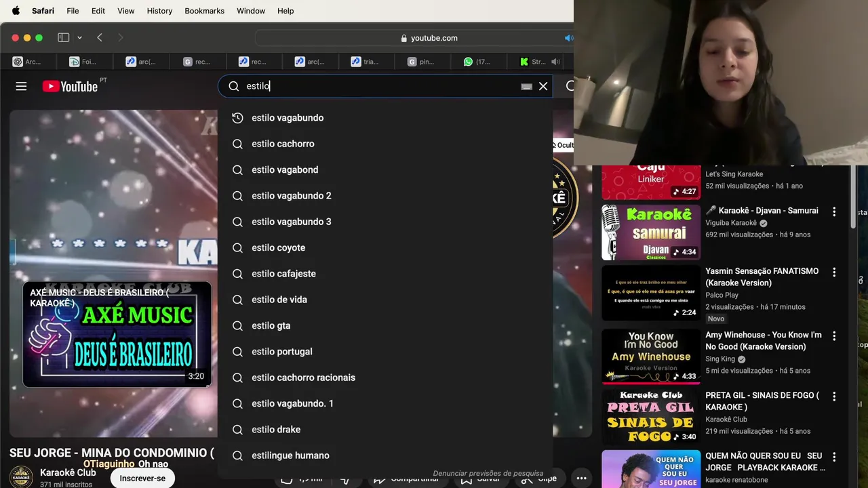The height and width of the screenshot is (488, 868).
Task: Open options for 'PRETA GIL - SINAIS DE FOGO'
Action: [x=834, y=396]
